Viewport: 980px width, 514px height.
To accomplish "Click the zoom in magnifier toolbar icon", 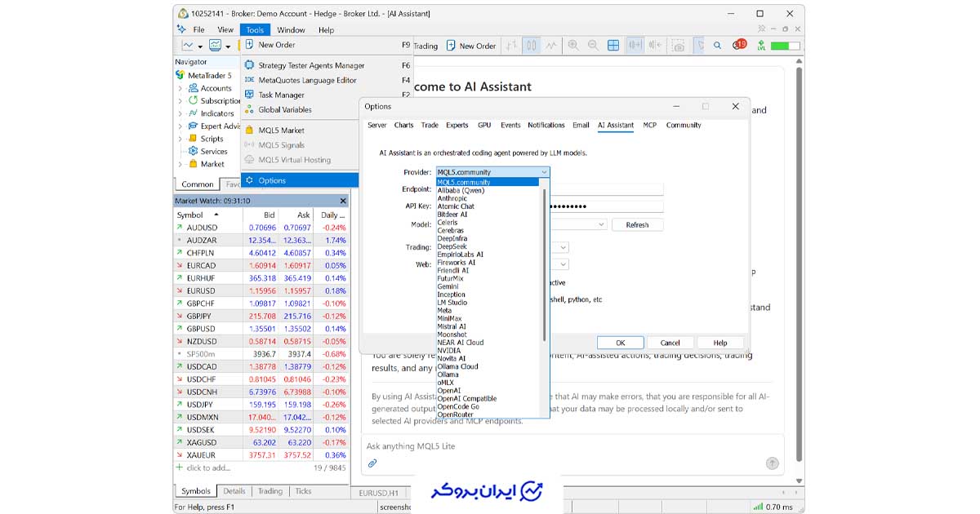I will tap(573, 46).
